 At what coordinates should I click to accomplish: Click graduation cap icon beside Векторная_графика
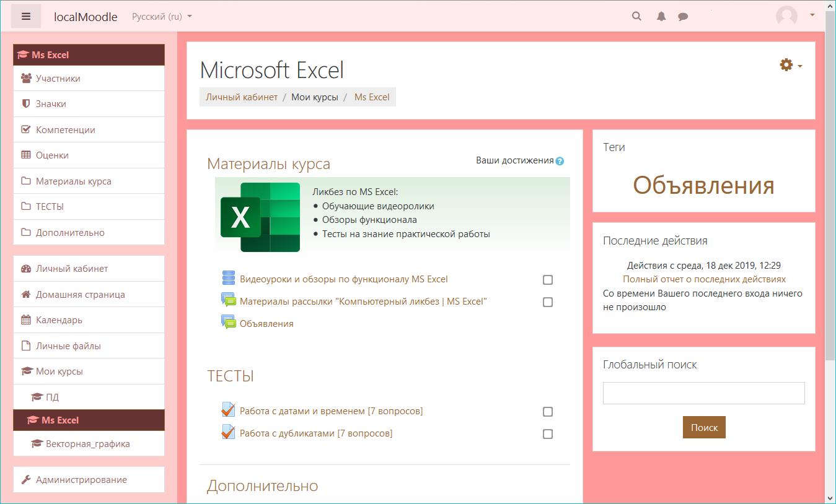(x=37, y=444)
